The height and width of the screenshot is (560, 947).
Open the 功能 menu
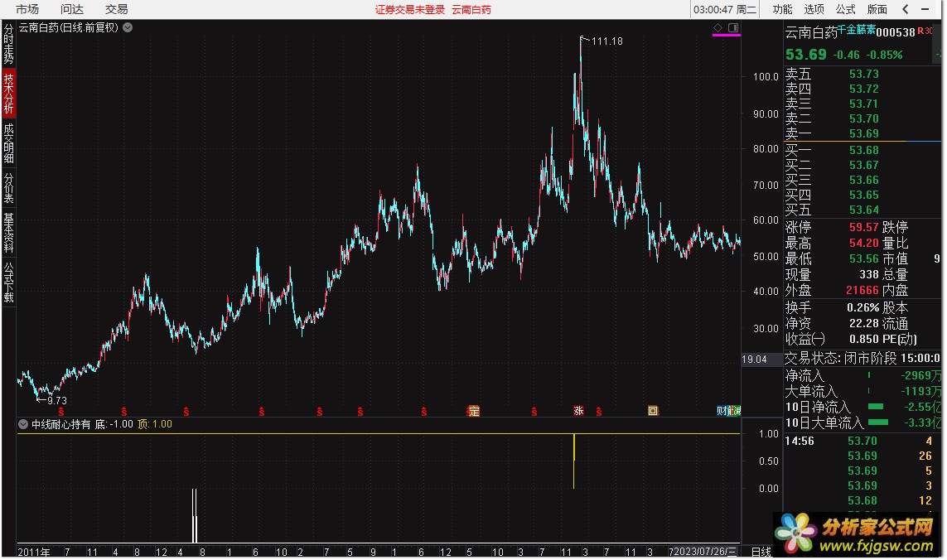[782, 9]
